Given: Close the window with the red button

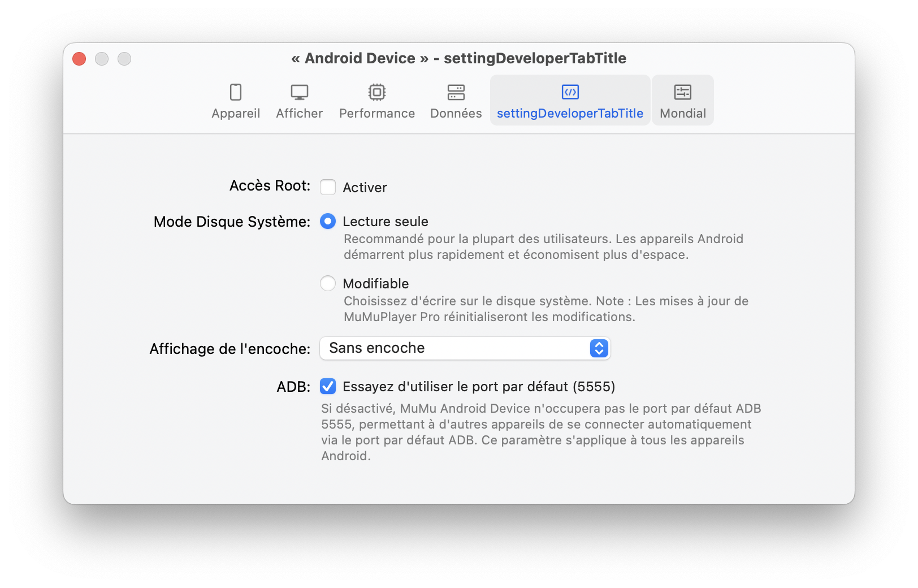Looking at the screenshot, I should tap(79, 59).
